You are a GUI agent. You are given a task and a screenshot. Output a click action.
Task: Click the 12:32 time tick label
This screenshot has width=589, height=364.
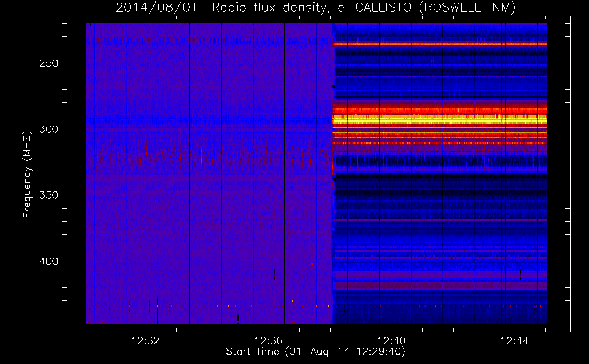146,341
